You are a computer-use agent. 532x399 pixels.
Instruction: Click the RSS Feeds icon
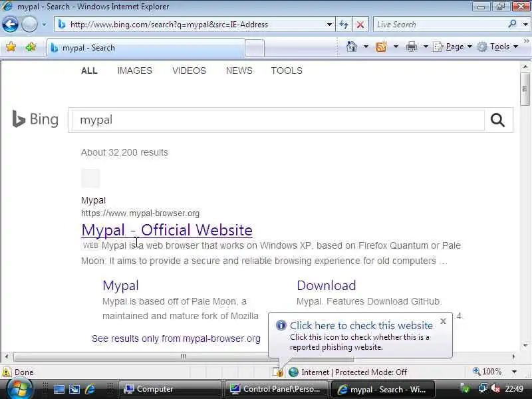point(381,47)
